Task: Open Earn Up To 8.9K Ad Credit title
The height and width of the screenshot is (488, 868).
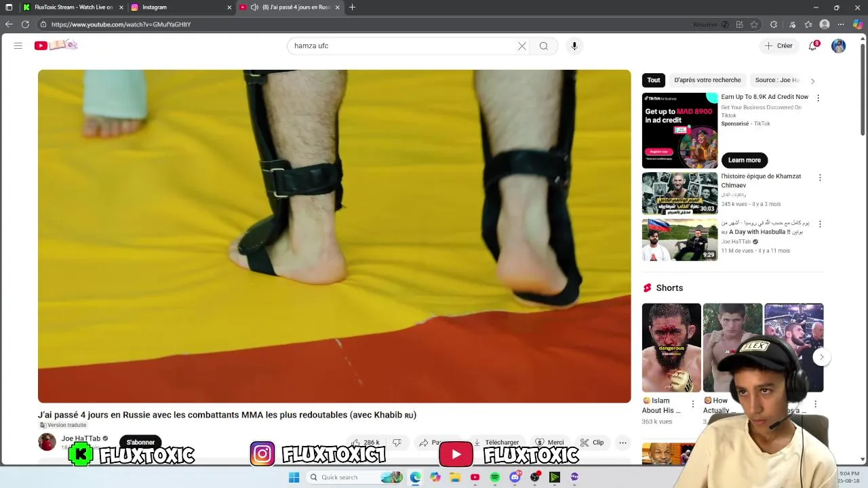Action: tap(764, 97)
